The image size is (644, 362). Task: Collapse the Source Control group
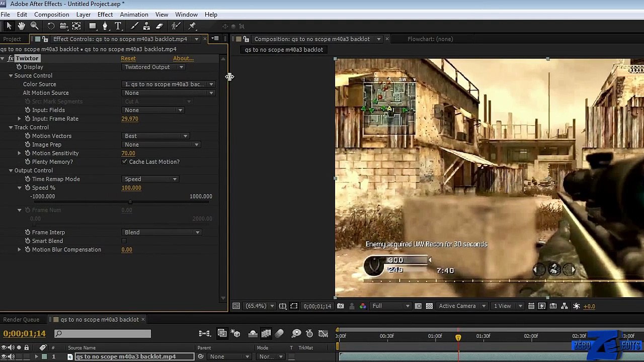click(x=11, y=76)
